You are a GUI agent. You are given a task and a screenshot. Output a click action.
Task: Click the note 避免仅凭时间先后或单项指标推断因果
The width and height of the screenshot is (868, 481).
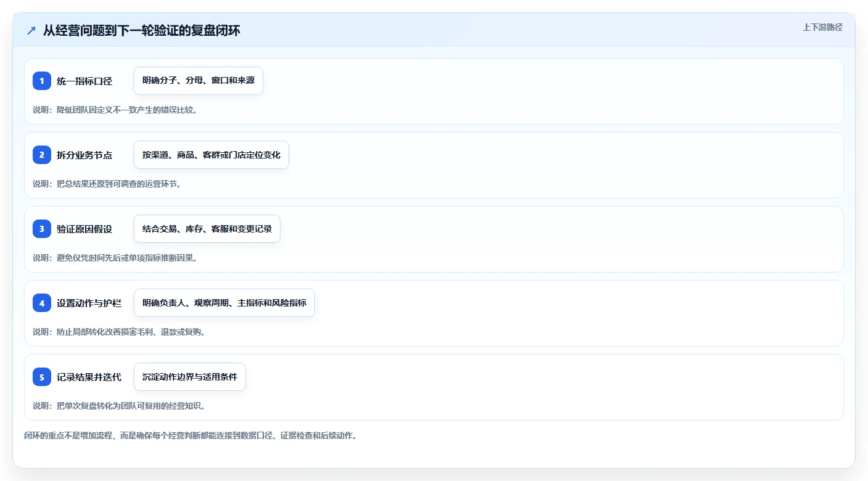tap(126, 258)
